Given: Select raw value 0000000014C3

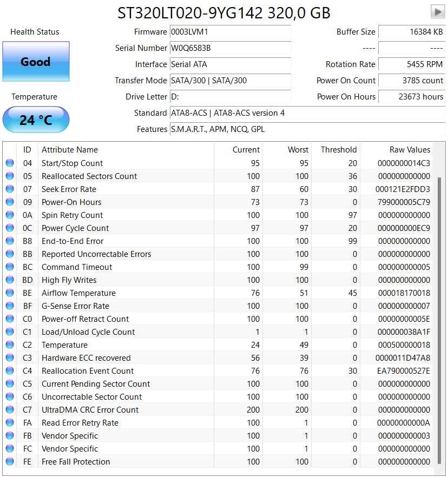Looking at the screenshot, I should coord(404,163).
